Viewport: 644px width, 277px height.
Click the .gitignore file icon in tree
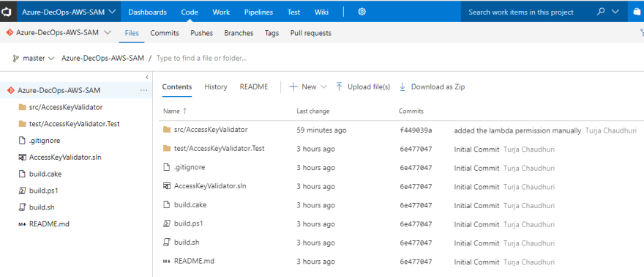[23, 141]
